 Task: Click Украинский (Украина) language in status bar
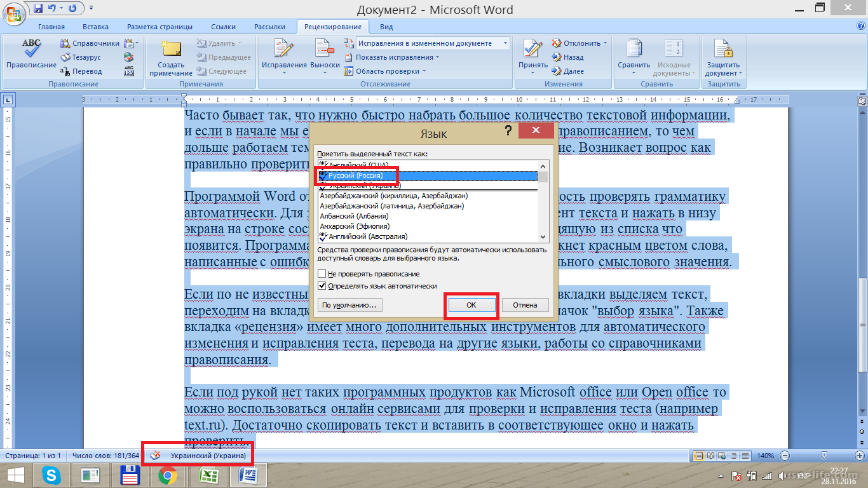point(208,456)
